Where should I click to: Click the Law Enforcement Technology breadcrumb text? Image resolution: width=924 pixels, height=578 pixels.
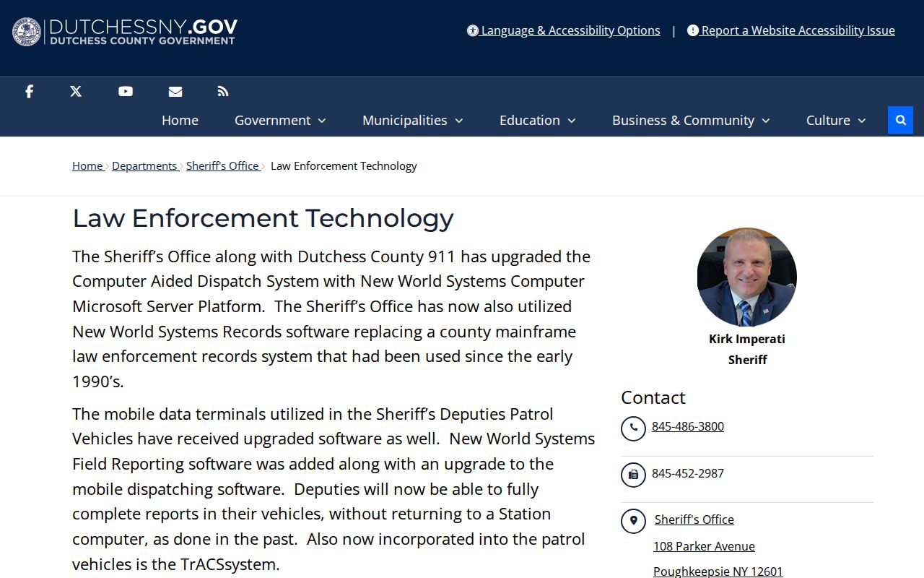(x=344, y=165)
